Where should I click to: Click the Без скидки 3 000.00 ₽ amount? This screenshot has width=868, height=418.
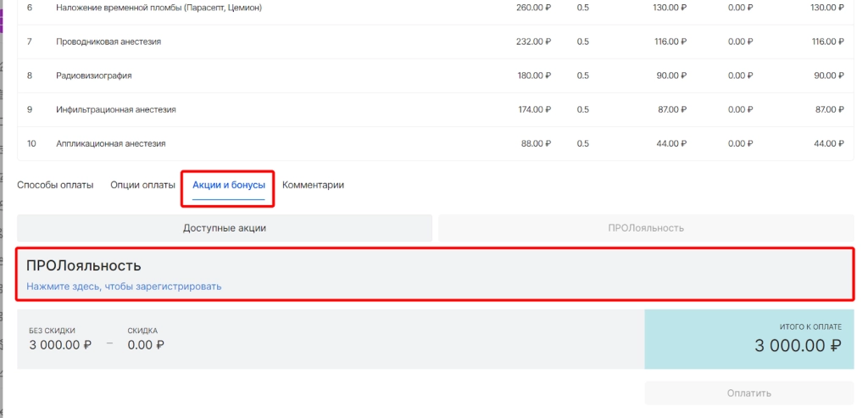[59, 345]
